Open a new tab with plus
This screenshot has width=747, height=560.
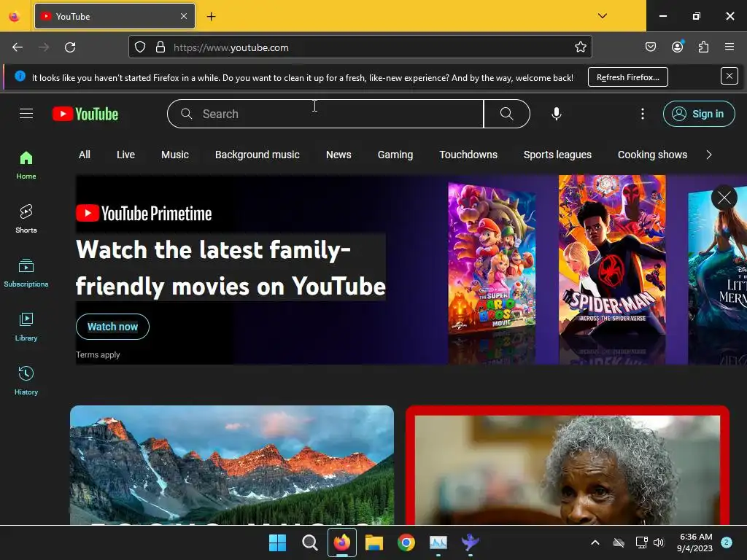[211, 17]
